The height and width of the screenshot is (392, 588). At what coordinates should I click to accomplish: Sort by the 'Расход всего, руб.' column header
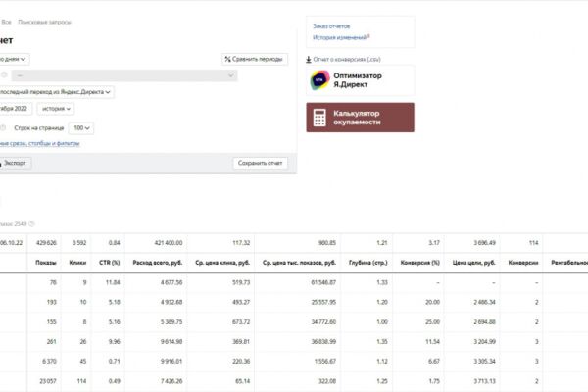coord(158,263)
